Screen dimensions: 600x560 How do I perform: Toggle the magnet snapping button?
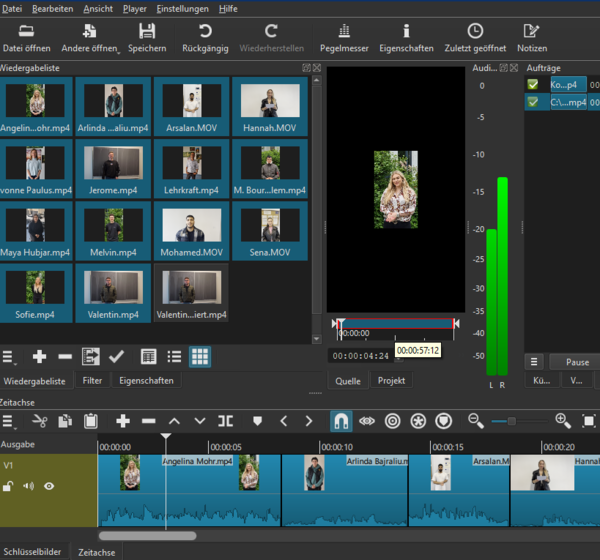[342, 421]
